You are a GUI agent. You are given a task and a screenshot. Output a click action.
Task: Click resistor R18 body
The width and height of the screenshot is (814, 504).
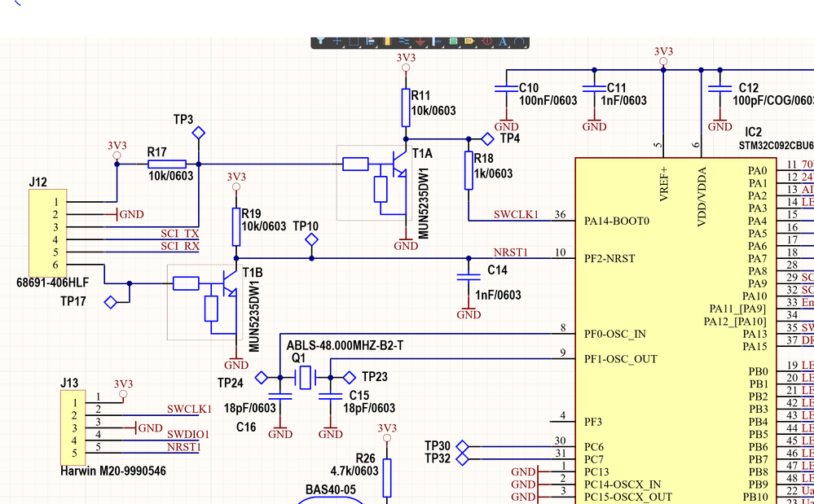click(469, 171)
